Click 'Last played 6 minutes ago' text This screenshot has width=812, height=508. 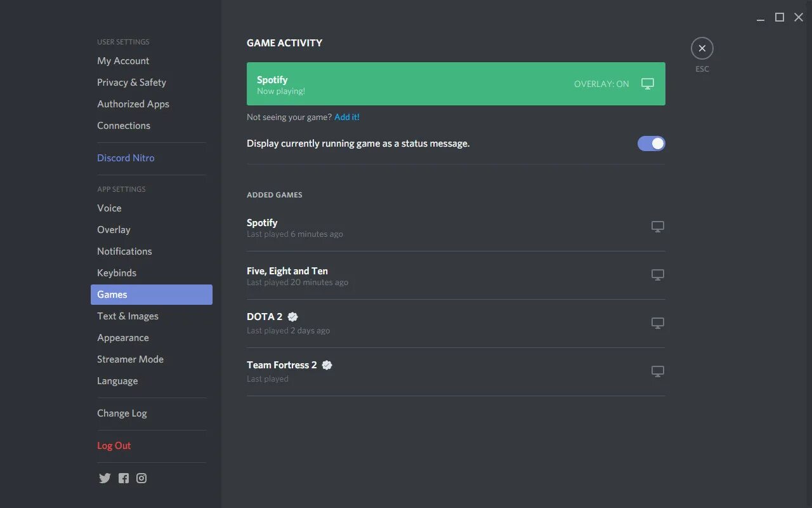[x=295, y=234]
